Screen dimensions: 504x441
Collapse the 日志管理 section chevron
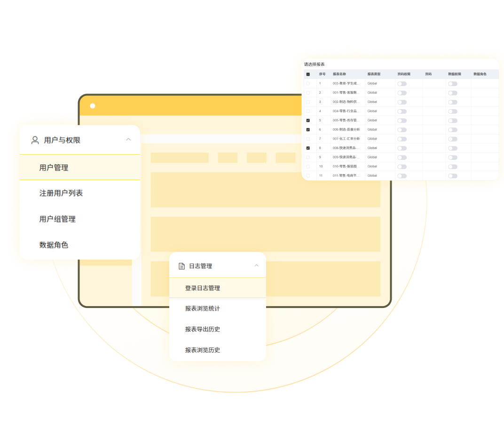pos(257,265)
